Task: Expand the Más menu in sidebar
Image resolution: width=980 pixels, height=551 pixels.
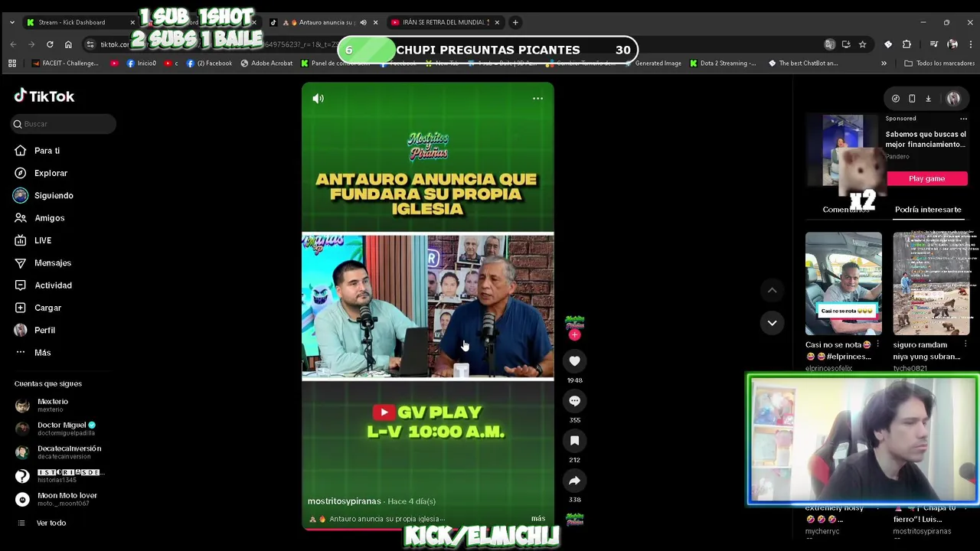Action: coord(42,353)
